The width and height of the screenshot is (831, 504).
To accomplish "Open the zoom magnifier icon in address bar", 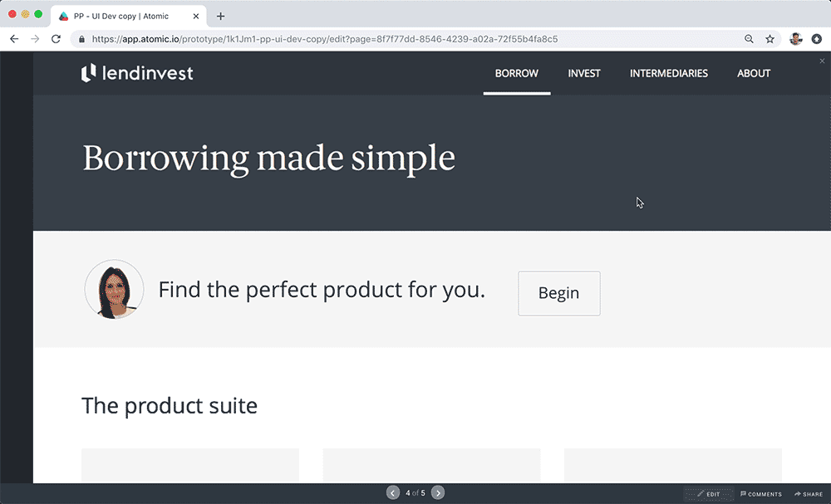I will click(x=749, y=39).
